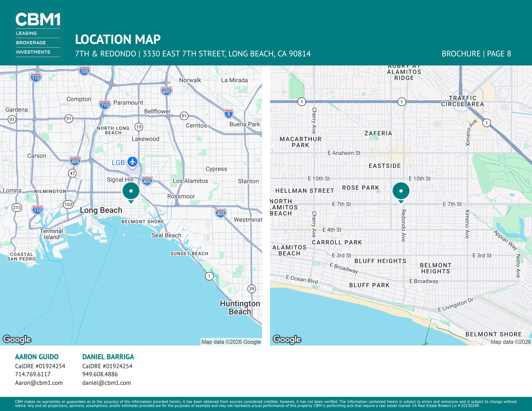Click phone number 949.608.4886
Screen dimensions: 532x411
pyautogui.click(x=100, y=374)
